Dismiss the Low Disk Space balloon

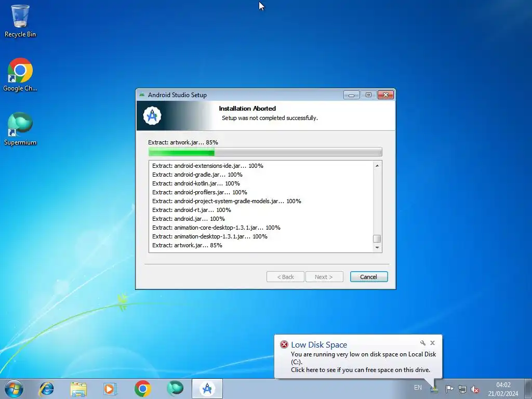point(433,343)
